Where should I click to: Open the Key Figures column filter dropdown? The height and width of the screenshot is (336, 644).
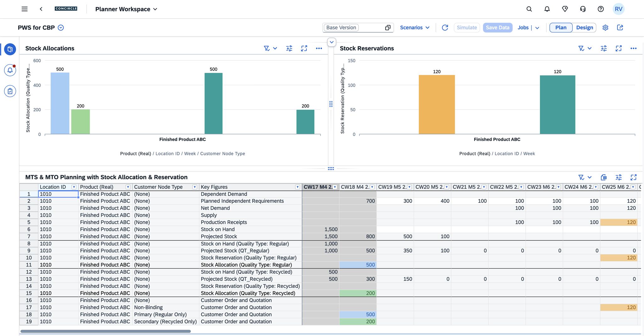click(x=297, y=187)
